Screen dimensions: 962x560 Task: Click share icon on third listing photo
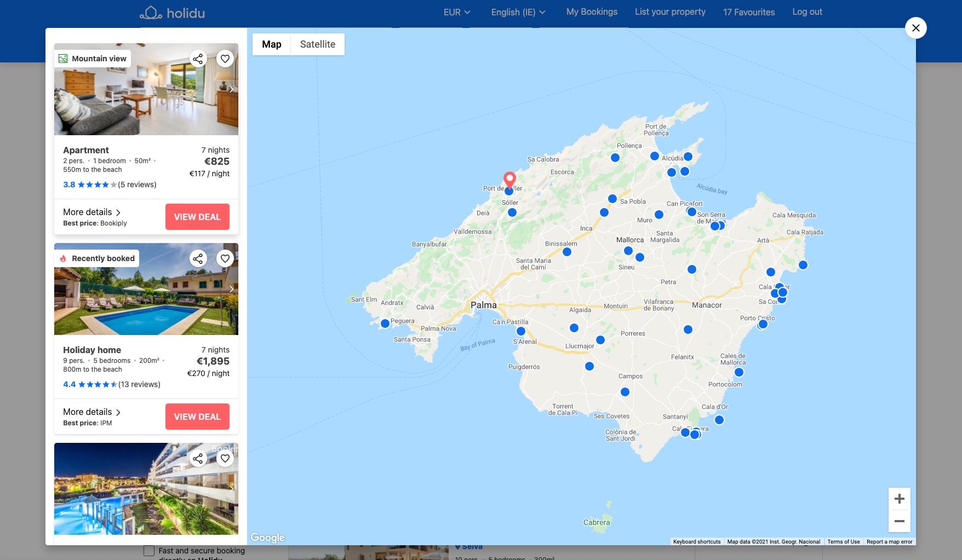[198, 458]
